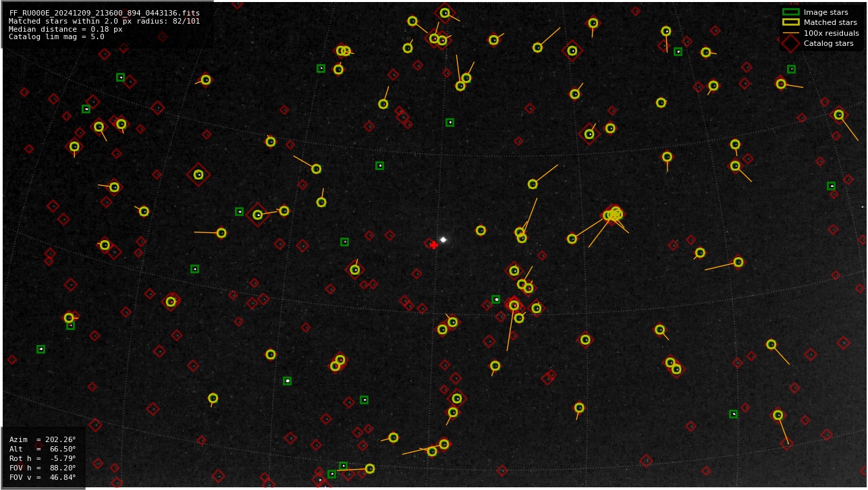The image size is (868, 490).
Task: Click the bright unmarked object beside the red cross
Action: [x=443, y=240]
